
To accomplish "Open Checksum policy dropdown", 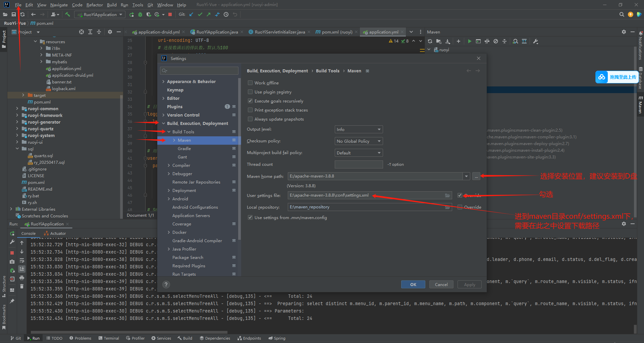I will tap(359, 141).
